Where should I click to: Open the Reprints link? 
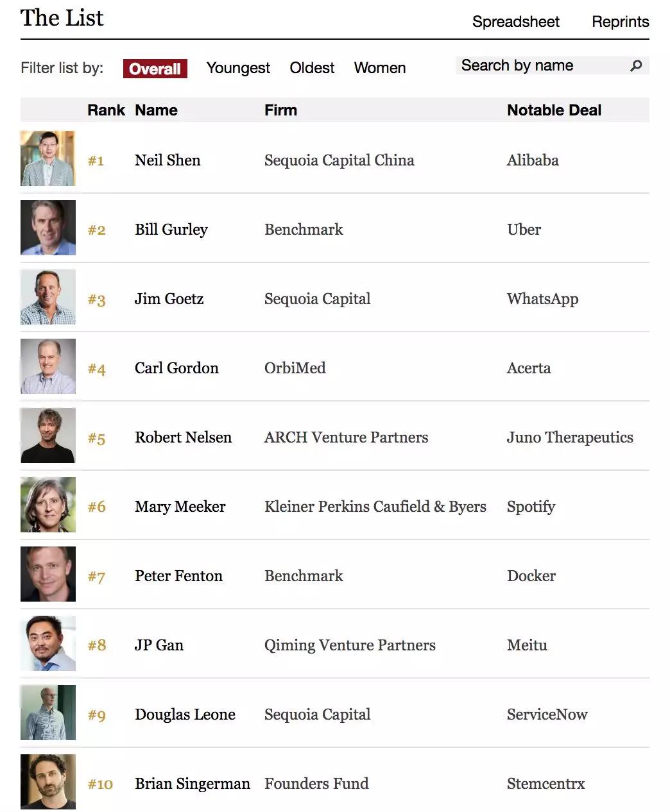620,22
